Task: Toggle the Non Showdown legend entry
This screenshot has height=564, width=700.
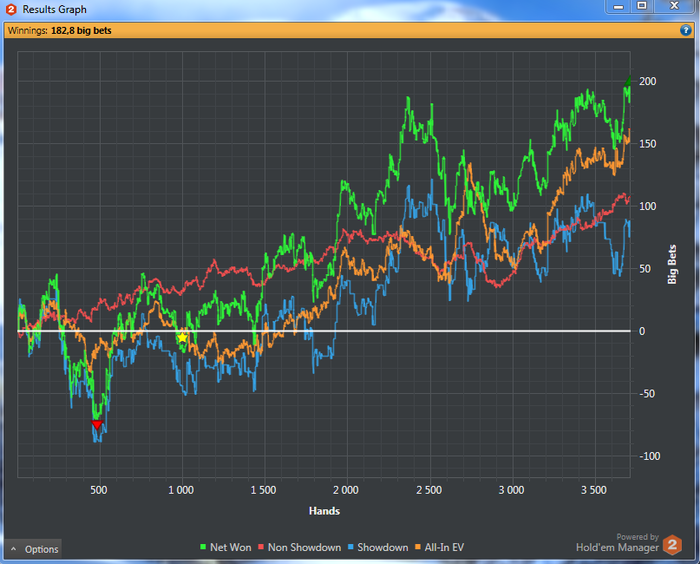Action: (x=300, y=547)
